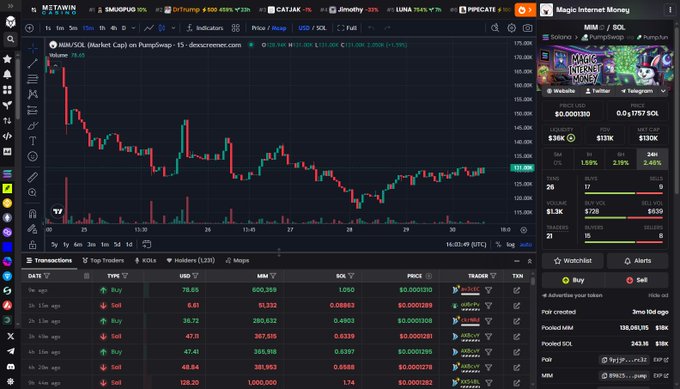The image size is (680, 389).
Task: Open the multicharts grid icon in the sidebar
Action: [7, 90]
